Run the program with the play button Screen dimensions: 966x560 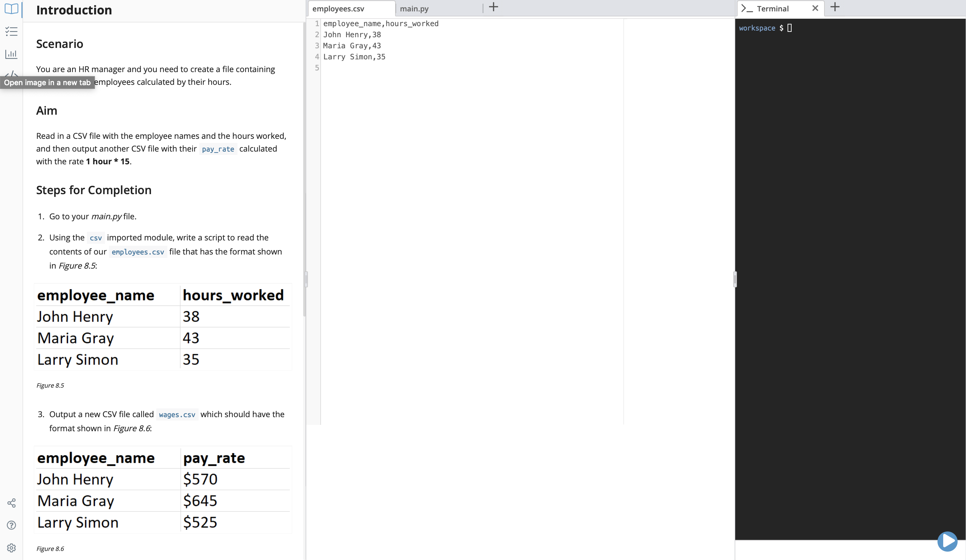pos(948,542)
